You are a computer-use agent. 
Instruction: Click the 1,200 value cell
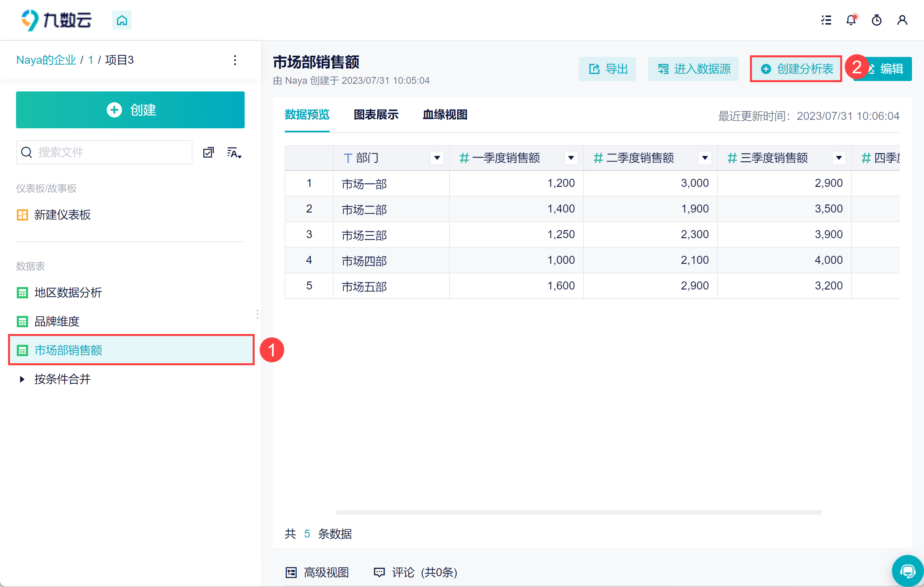pyautogui.click(x=517, y=184)
